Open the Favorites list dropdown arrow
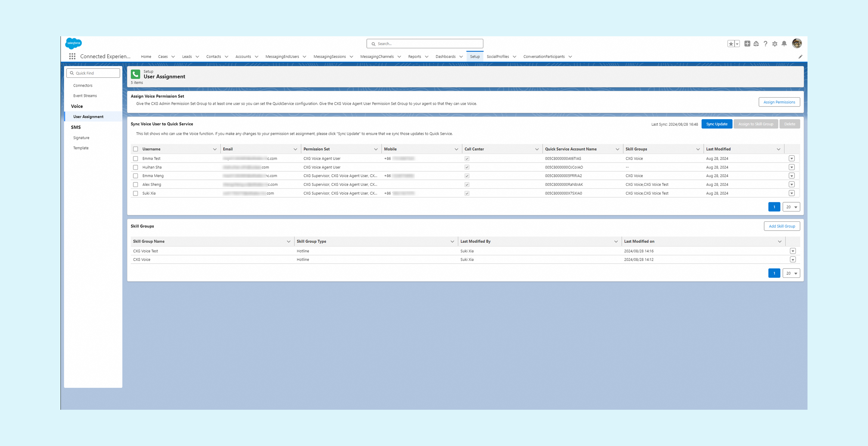868x446 pixels. click(737, 44)
